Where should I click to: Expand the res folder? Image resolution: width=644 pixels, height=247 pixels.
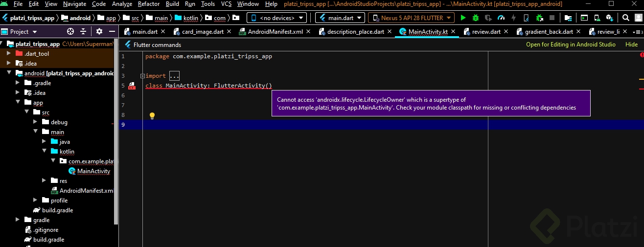[44, 181]
